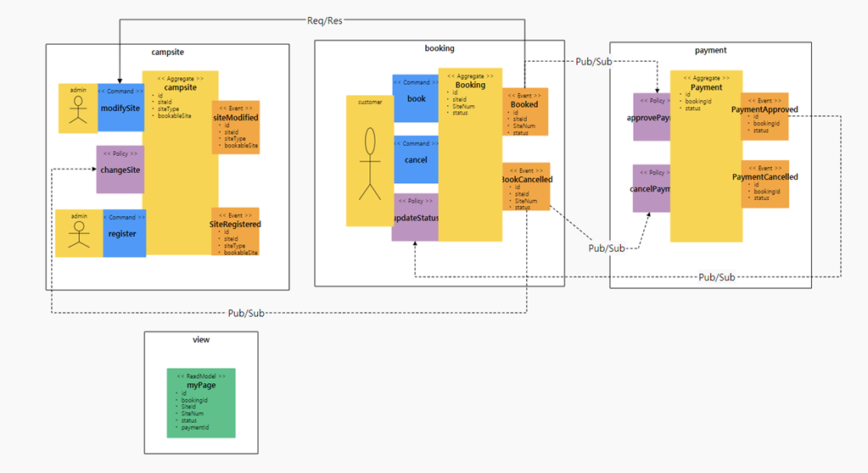Click the updateStatus policy note
This screenshot has width=868, height=473.
click(x=415, y=217)
